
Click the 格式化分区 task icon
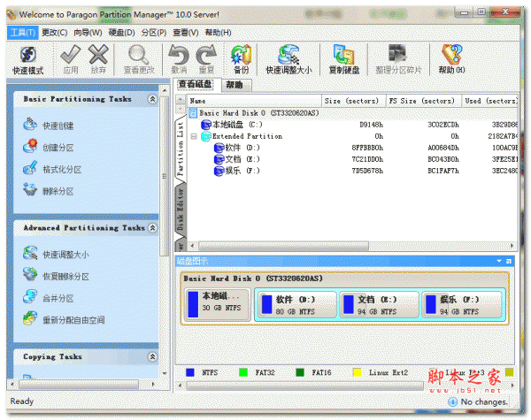click(x=30, y=168)
